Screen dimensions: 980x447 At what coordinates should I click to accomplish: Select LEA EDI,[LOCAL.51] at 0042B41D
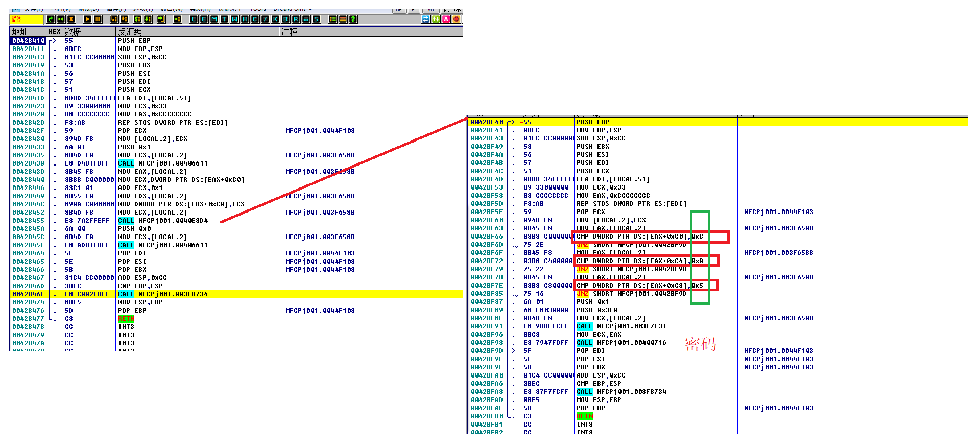pos(155,98)
